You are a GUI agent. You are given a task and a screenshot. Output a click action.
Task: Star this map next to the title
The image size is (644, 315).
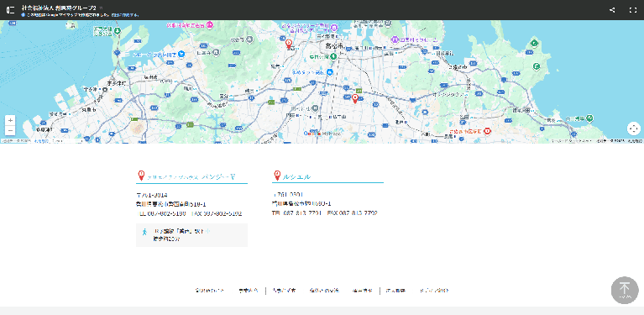102,8
